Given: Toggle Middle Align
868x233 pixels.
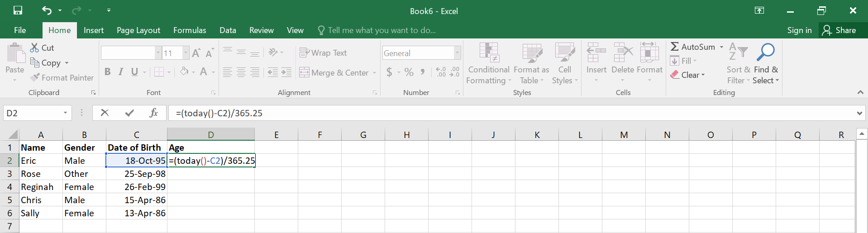Looking at the screenshot, I should 241,52.
